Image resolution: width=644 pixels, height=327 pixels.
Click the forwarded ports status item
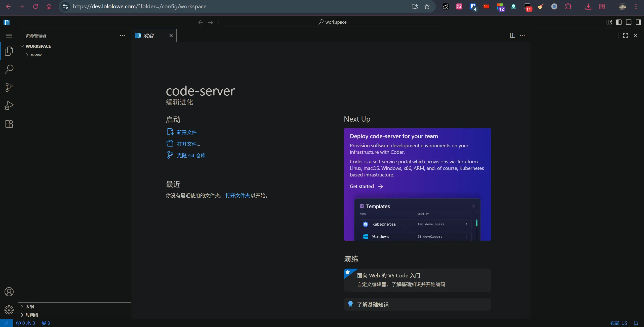[46, 323]
